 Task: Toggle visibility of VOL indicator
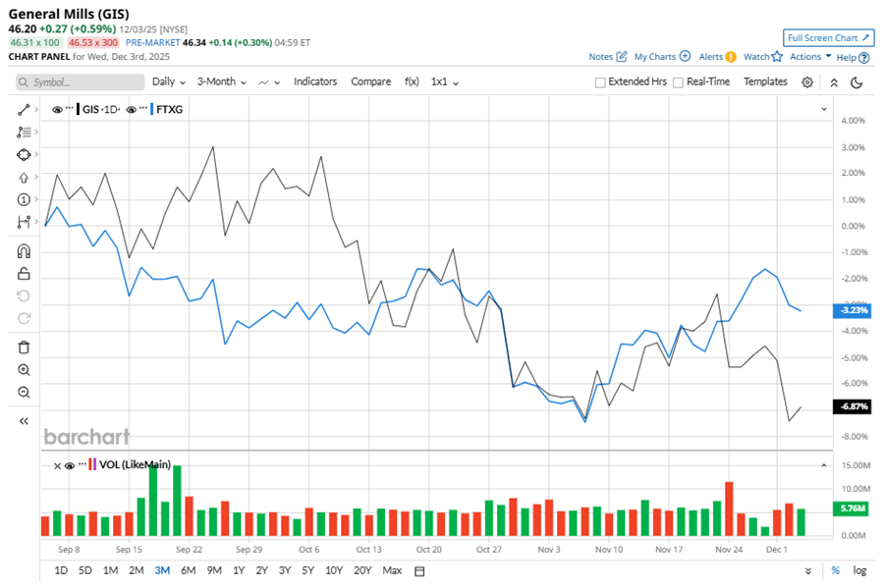pos(70,466)
